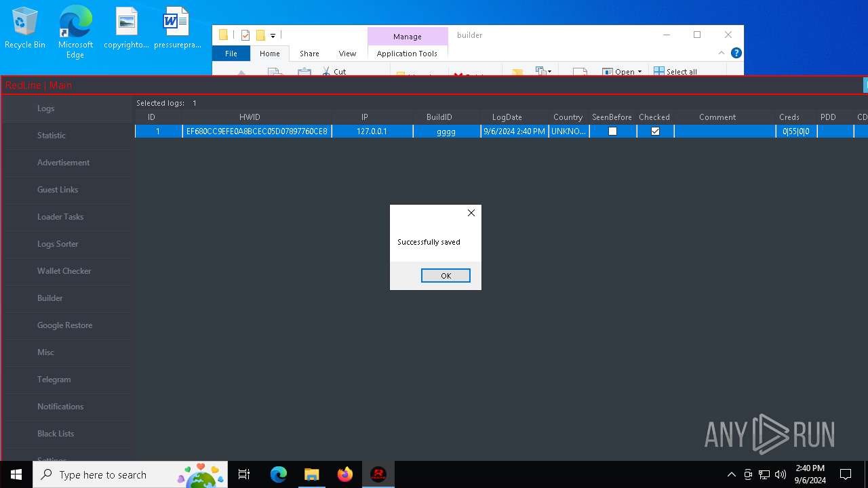This screenshot has height=488, width=868.
Task: Switch to Home tab in Explorer ribbon
Action: click(270, 54)
